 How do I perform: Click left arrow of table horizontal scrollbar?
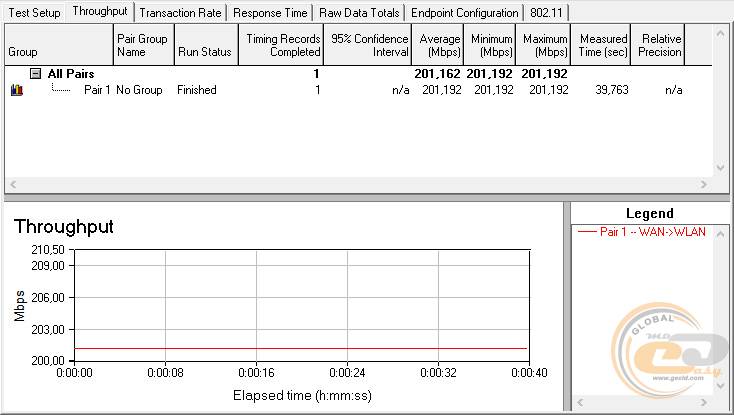[12, 185]
